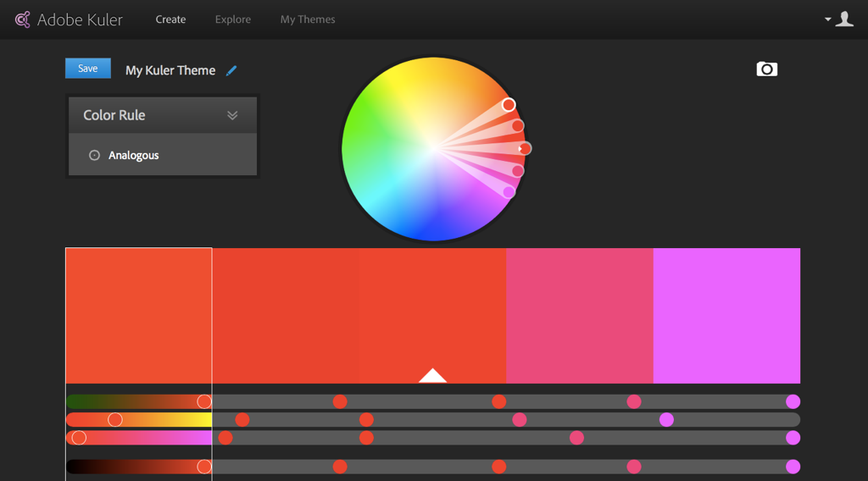Select the pink color swatch
The height and width of the screenshot is (481, 868).
(x=580, y=316)
